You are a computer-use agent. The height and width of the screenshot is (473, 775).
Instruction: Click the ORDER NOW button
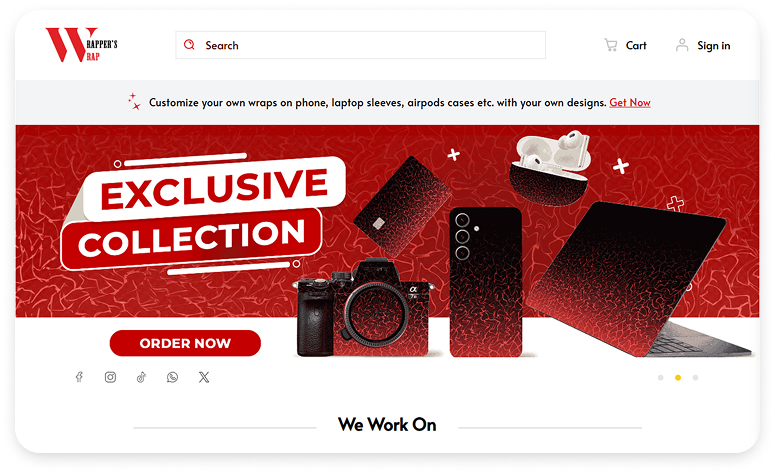coord(185,343)
